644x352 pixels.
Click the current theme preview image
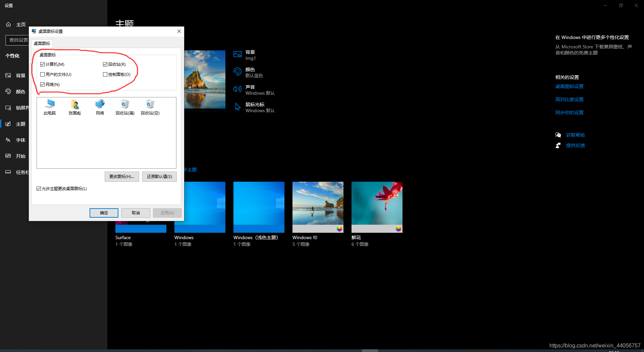point(205,79)
